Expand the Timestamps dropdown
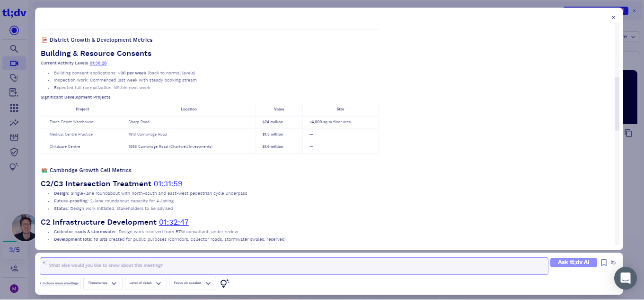 [103, 283]
